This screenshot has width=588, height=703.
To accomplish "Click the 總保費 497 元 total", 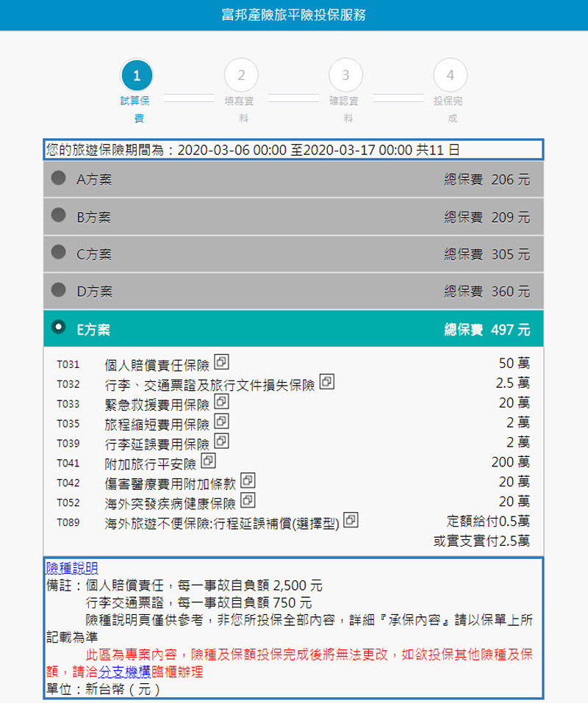I will point(487,330).
